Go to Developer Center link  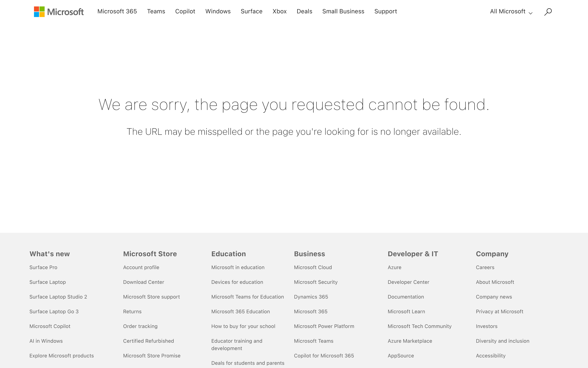click(408, 282)
